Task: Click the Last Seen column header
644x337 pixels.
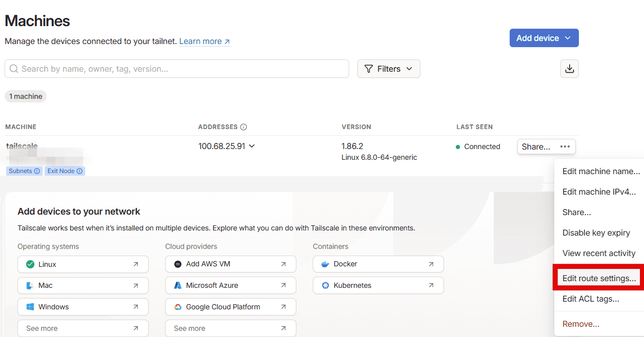Action: pyautogui.click(x=474, y=127)
